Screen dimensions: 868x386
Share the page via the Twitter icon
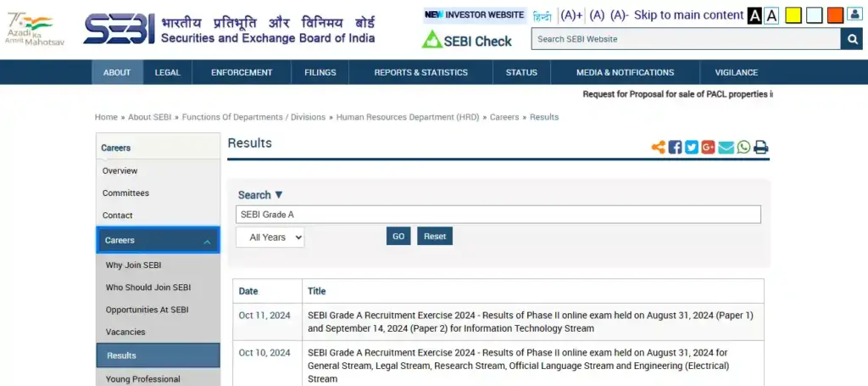click(x=692, y=148)
